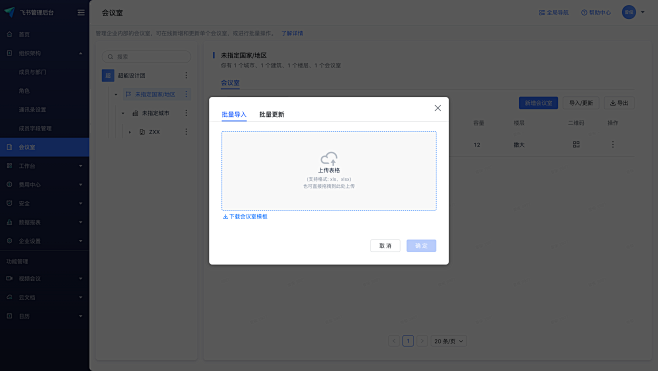Open the dropdown arrow beside the avatar
This screenshot has width=658, height=371.
(642, 12)
